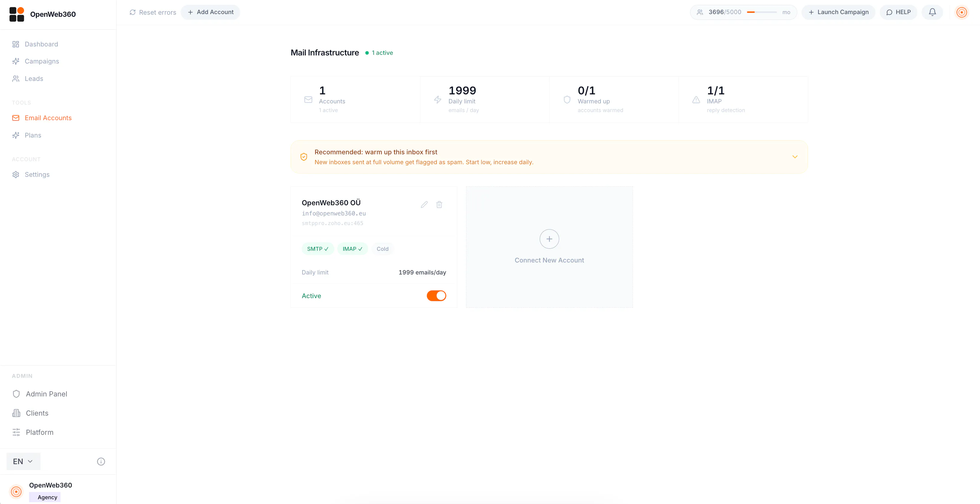Click Connect New Account label
This screenshot has width=980, height=504.
tap(549, 260)
